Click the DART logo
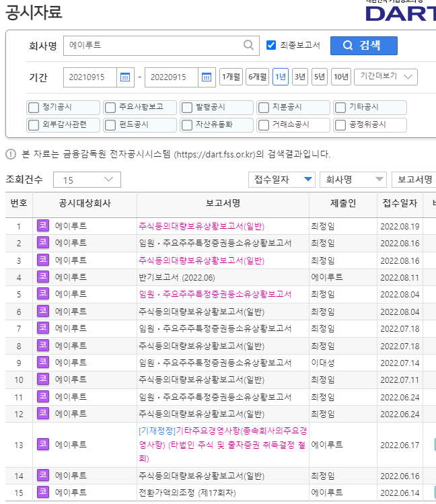 tap(400, 13)
